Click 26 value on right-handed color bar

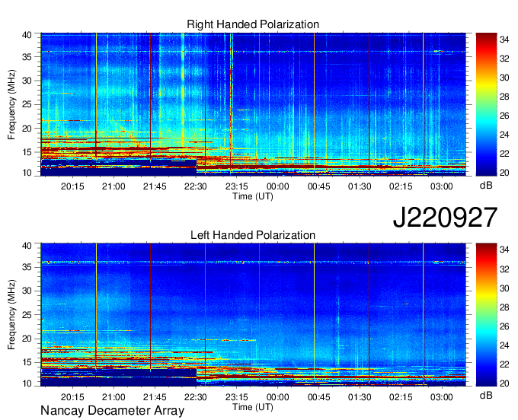pos(504,116)
